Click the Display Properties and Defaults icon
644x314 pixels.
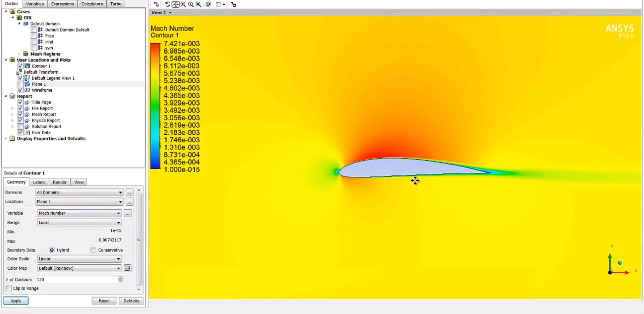coord(12,138)
